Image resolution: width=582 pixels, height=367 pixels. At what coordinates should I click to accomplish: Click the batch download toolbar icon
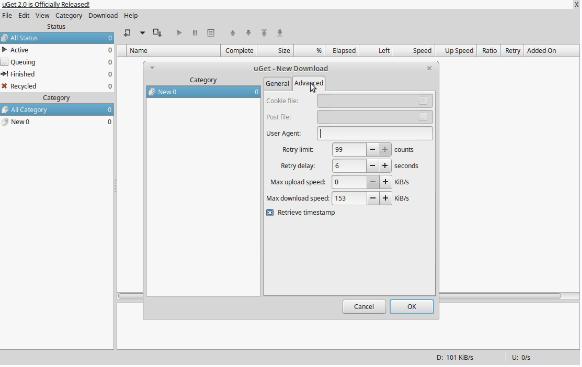tap(157, 33)
